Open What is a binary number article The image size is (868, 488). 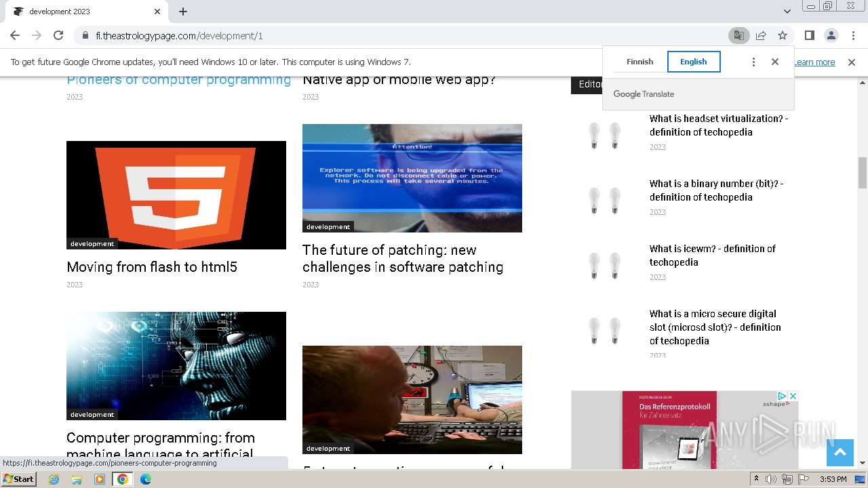[x=716, y=190]
